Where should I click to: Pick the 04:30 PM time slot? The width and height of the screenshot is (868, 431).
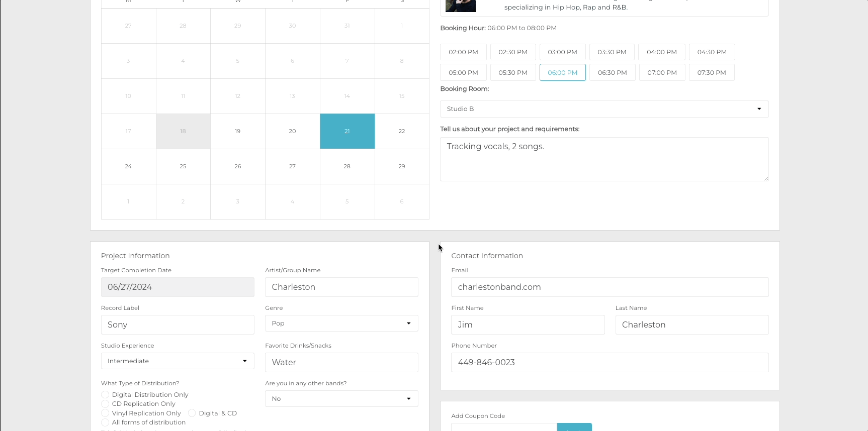coord(712,52)
